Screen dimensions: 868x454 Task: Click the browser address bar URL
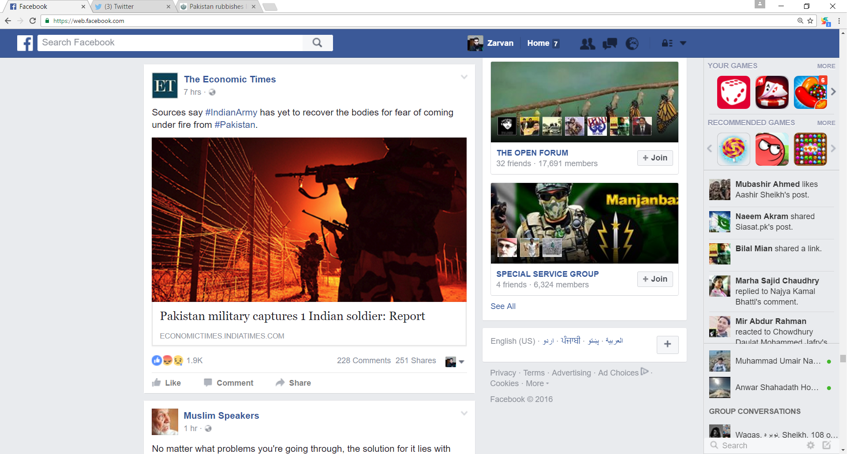(89, 21)
